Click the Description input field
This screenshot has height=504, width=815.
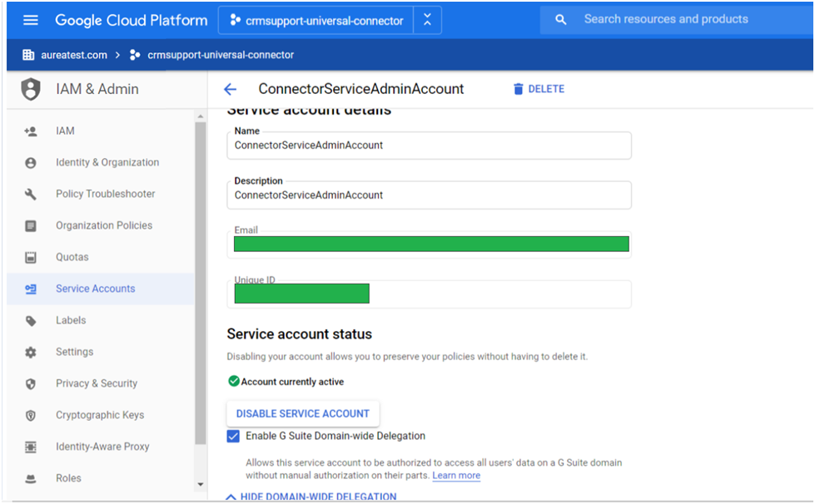(x=430, y=195)
